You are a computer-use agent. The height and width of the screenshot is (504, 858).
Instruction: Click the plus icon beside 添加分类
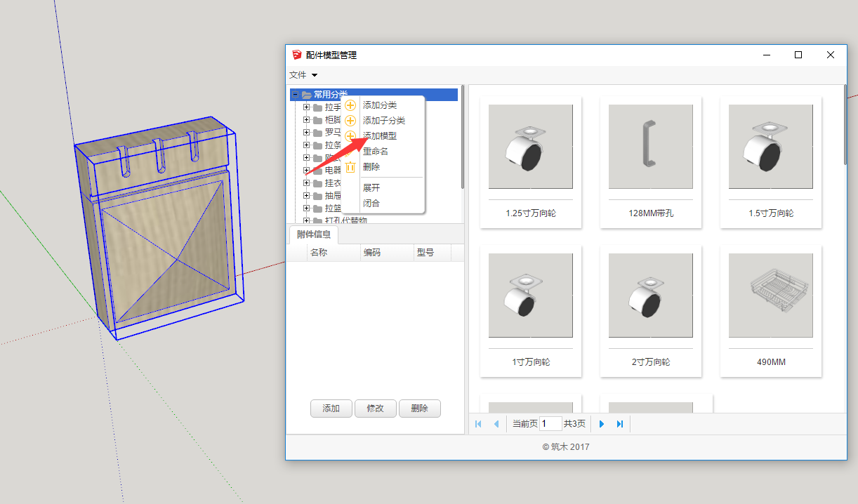[350, 105]
